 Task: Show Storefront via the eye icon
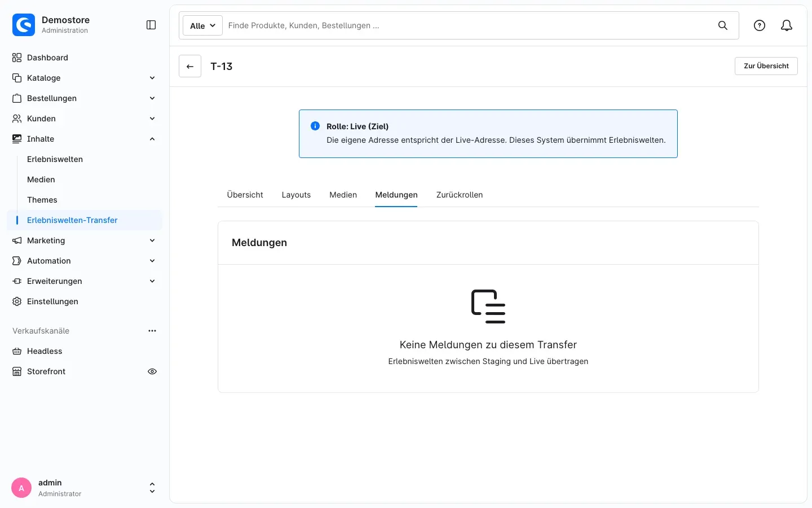[152, 371]
